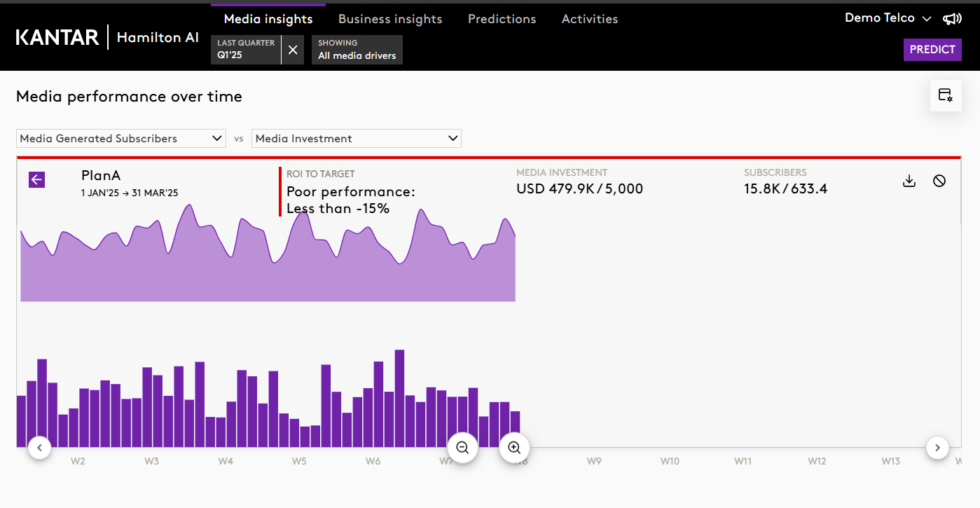Click the tallest investment bar in the chart
Image resolution: width=980 pixels, height=508 pixels.
pos(399,398)
